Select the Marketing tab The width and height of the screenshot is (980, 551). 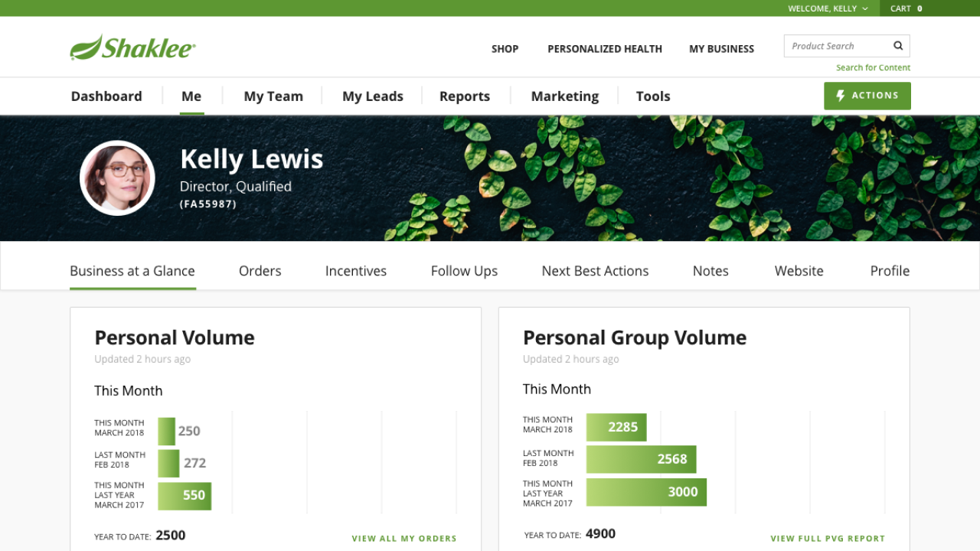564,96
